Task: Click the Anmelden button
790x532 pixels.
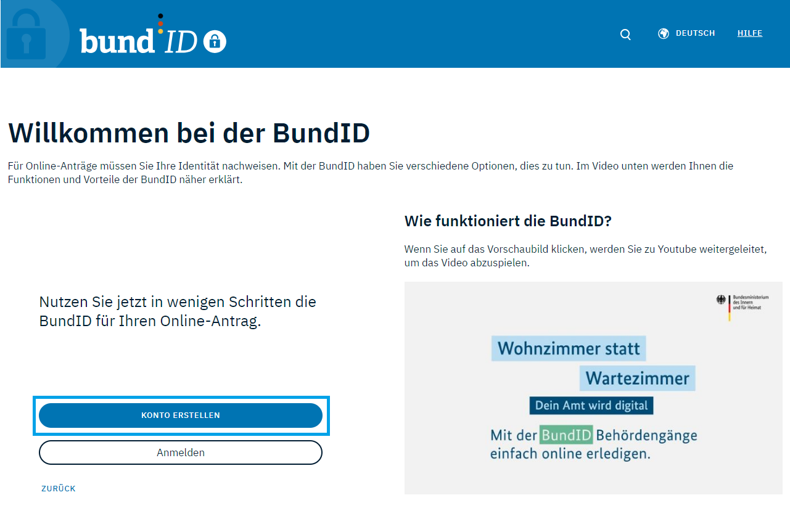Action: (181, 452)
